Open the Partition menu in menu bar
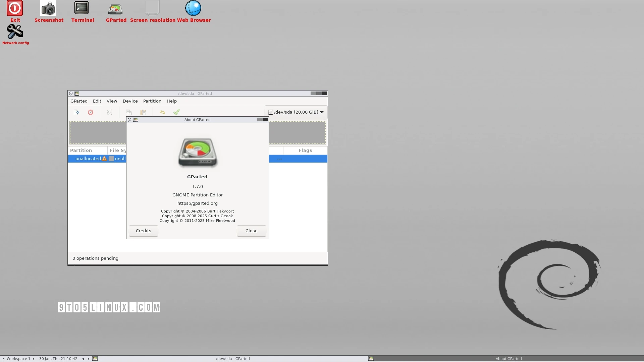 [x=152, y=101]
